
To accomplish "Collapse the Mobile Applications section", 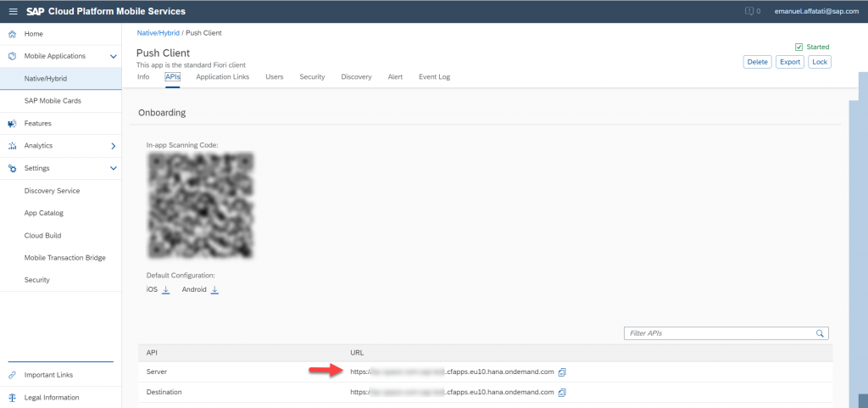I will click(114, 57).
